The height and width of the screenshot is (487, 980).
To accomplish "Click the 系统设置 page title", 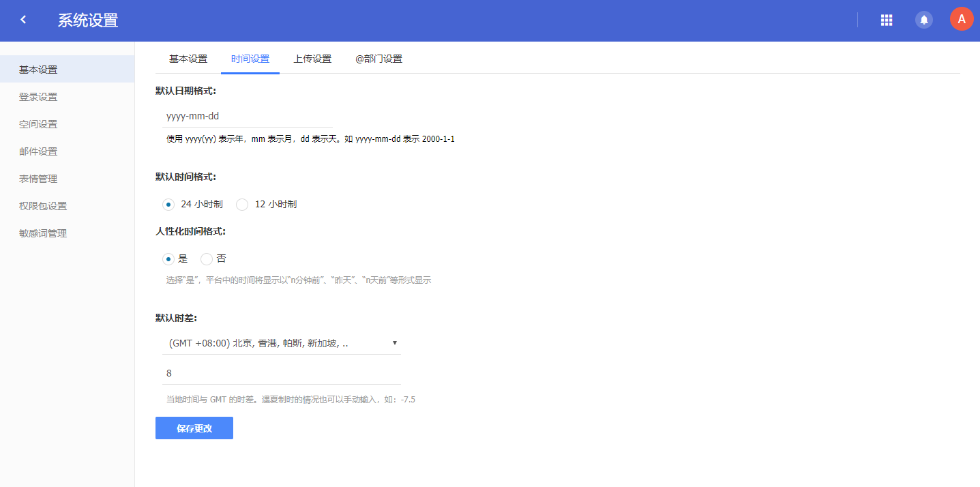I will click(x=88, y=20).
